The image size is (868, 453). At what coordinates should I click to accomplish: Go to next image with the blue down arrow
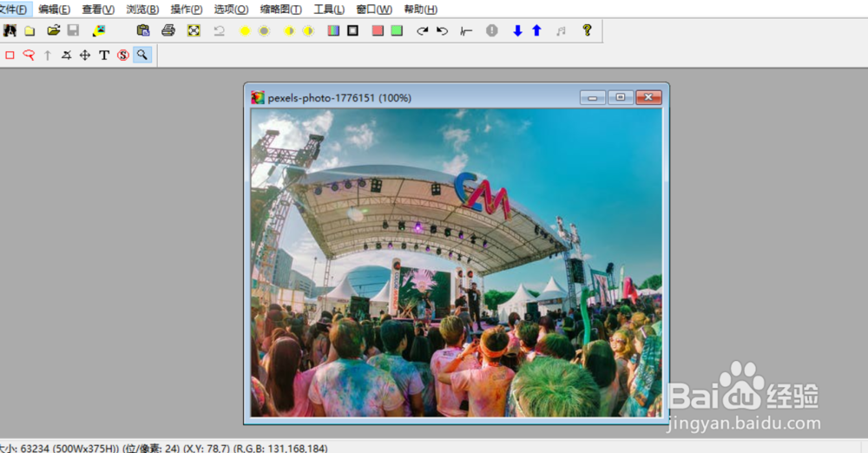click(517, 30)
